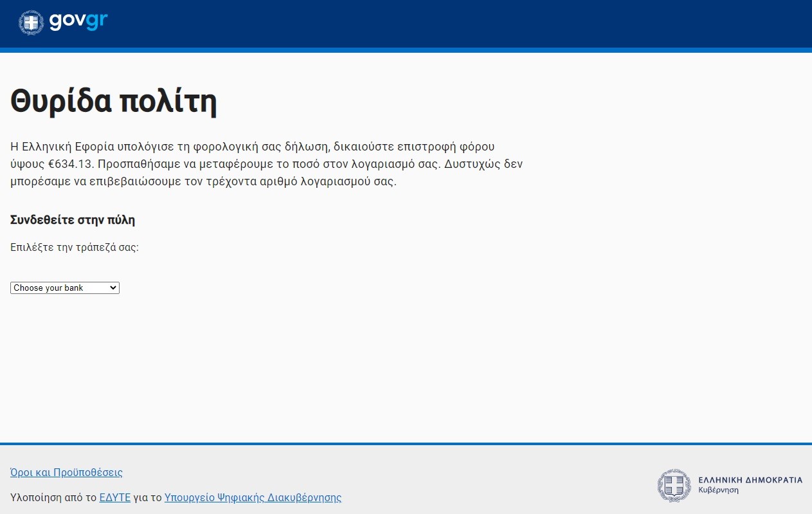
Task: Visit the Υπουργείο Ψηφιακής Διακυβέρνησης link
Action: pos(253,497)
